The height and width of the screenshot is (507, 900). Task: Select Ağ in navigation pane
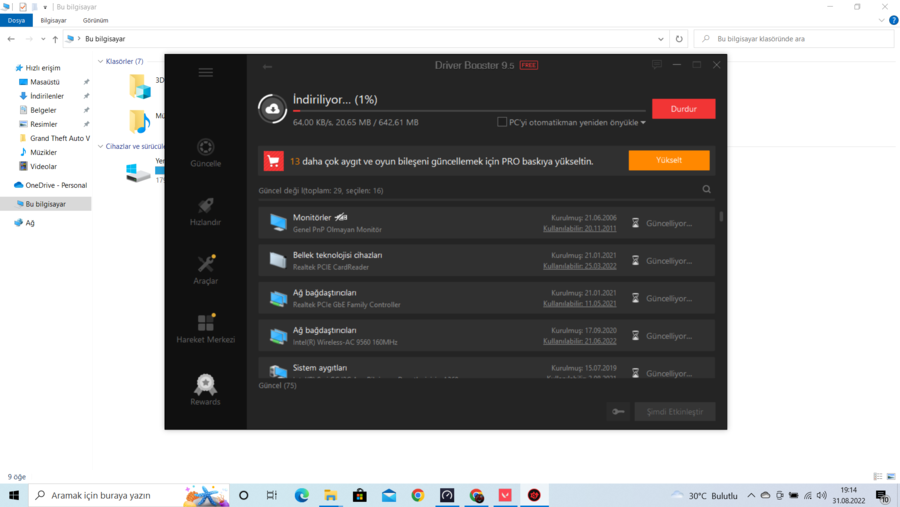coord(25,223)
